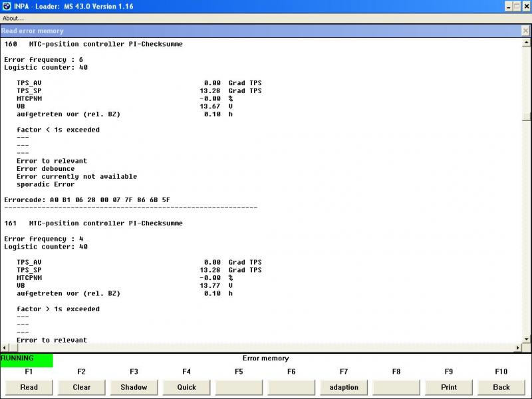Select the F7 adaption button

(344, 387)
